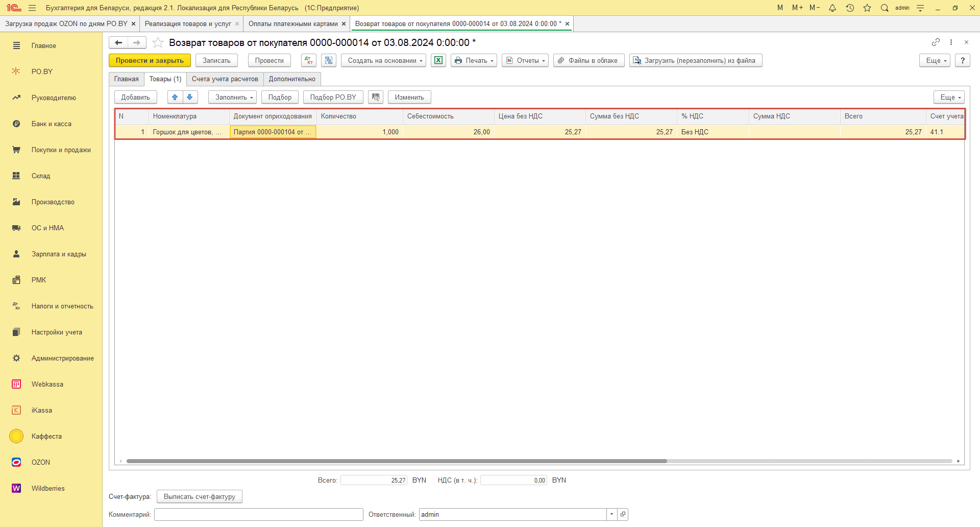Screen dimensions: 980x527
Task: Click Загрузить (перезаполнить) из файла button
Action: coord(696,60)
